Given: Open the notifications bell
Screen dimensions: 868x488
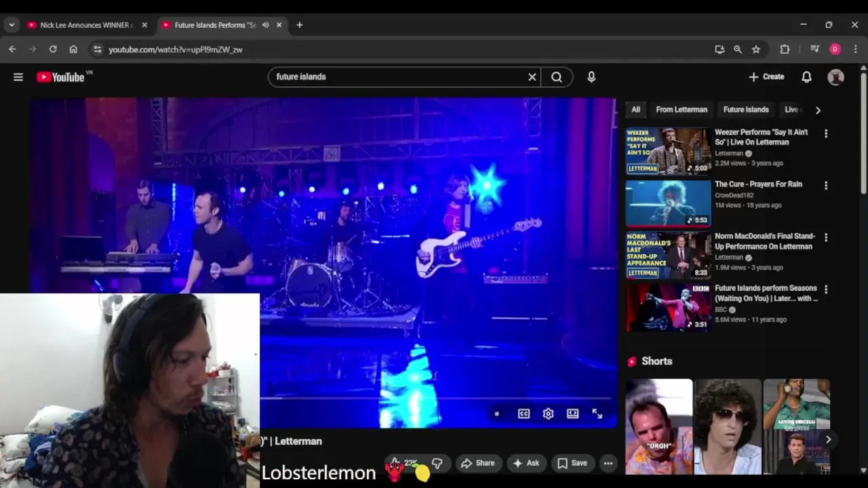Looking at the screenshot, I should [x=806, y=77].
